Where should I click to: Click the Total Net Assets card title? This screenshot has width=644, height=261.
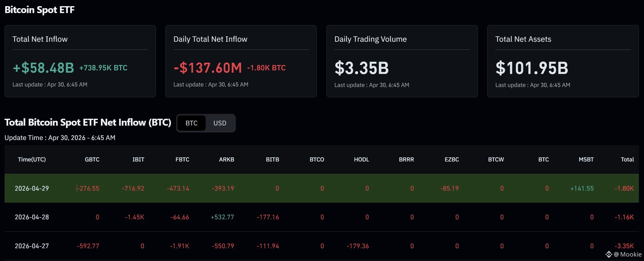(x=523, y=39)
